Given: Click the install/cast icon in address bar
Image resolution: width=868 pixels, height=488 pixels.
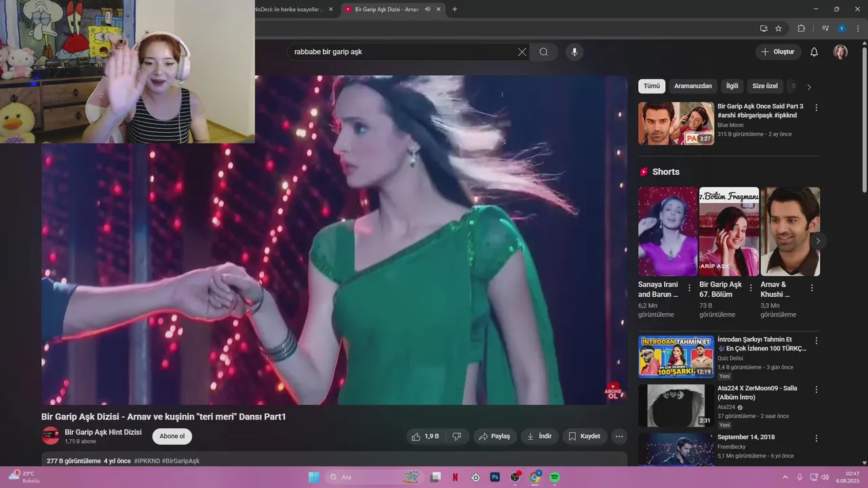Looking at the screenshot, I should [764, 28].
